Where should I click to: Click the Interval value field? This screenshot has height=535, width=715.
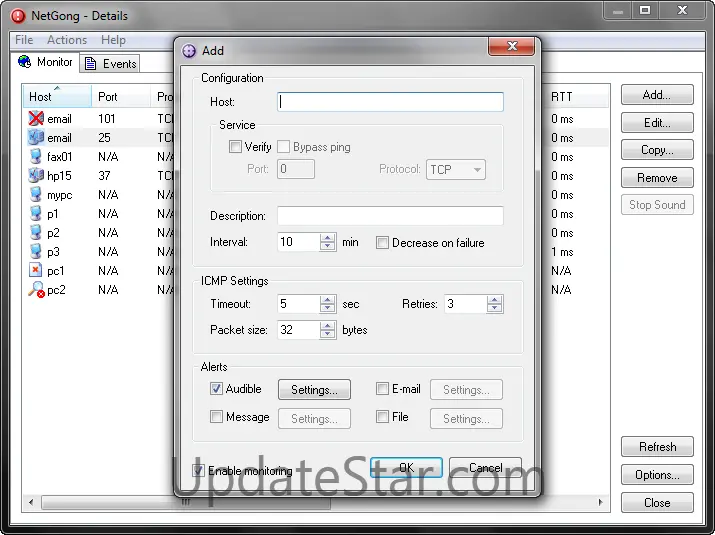[299, 242]
